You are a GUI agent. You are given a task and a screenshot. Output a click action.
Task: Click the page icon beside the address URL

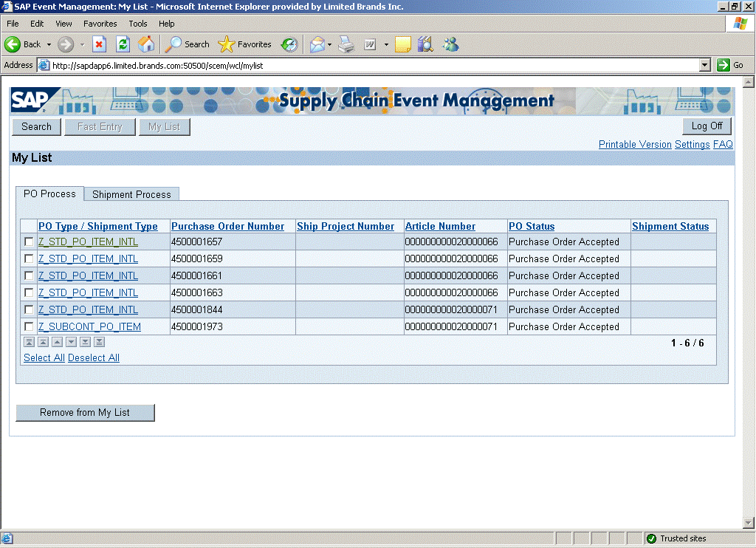pos(44,65)
